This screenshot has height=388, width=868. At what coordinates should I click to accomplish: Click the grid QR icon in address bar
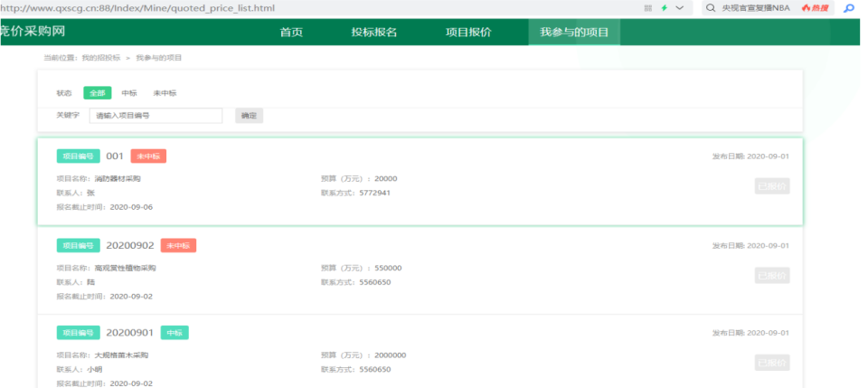pyautogui.click(x=648, y=8)
